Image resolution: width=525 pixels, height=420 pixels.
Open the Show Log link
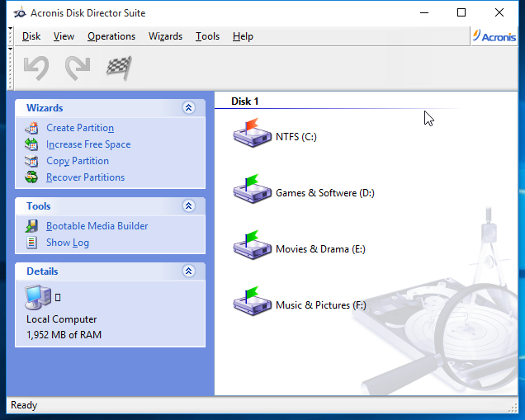tap(68, 243)
